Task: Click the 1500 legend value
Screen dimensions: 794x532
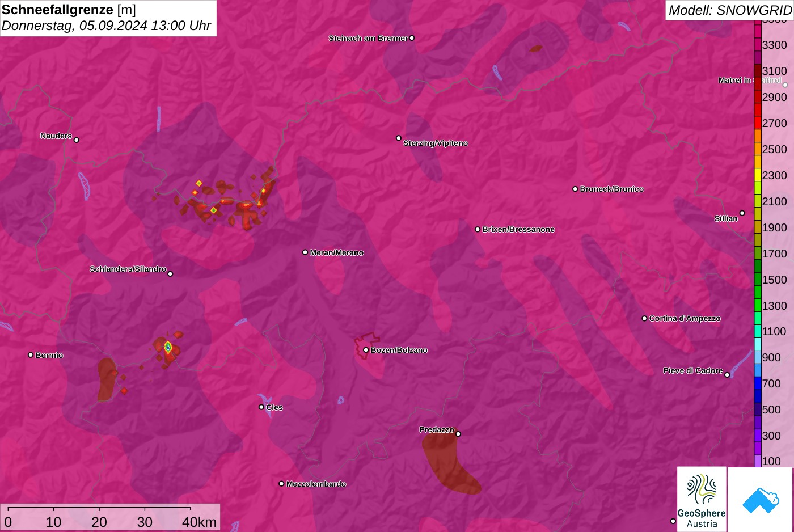Action: (775, 280)
